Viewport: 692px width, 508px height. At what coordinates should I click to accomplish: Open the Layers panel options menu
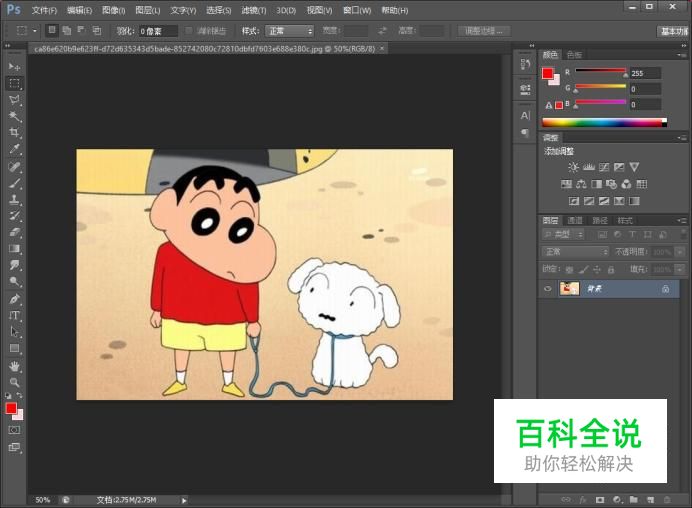682,220
